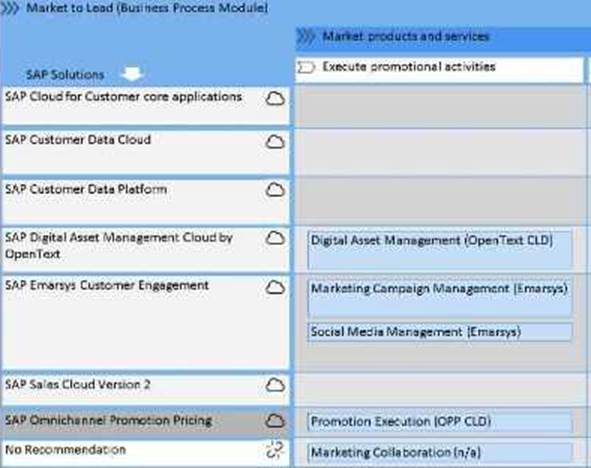Select SAP Omnichannel Promotion Pricing row label
Viewport: 591px width, 468px height.
click(x=109, y=420)
